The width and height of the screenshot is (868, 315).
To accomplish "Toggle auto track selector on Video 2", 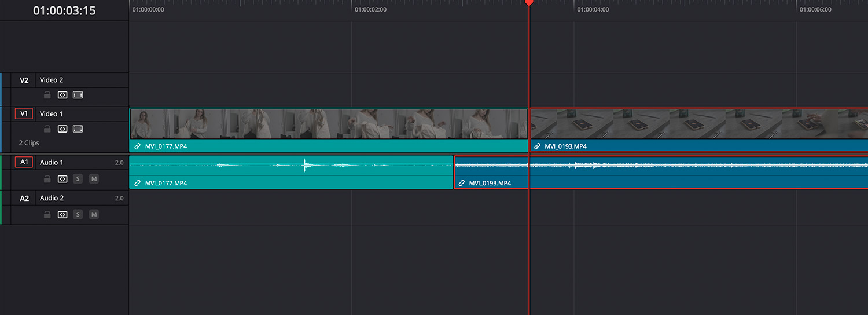I will pyautogui.click(x=62, y=95).
